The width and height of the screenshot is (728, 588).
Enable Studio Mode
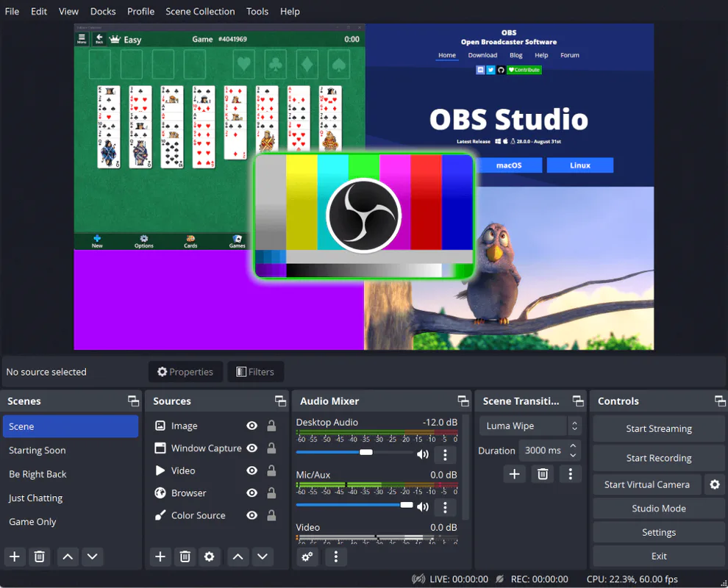(657, 508)
